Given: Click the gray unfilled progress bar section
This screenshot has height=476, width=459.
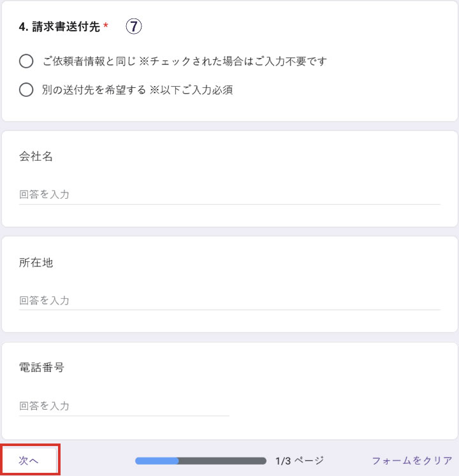Looking at the screenshot, I should click(222, 461).
